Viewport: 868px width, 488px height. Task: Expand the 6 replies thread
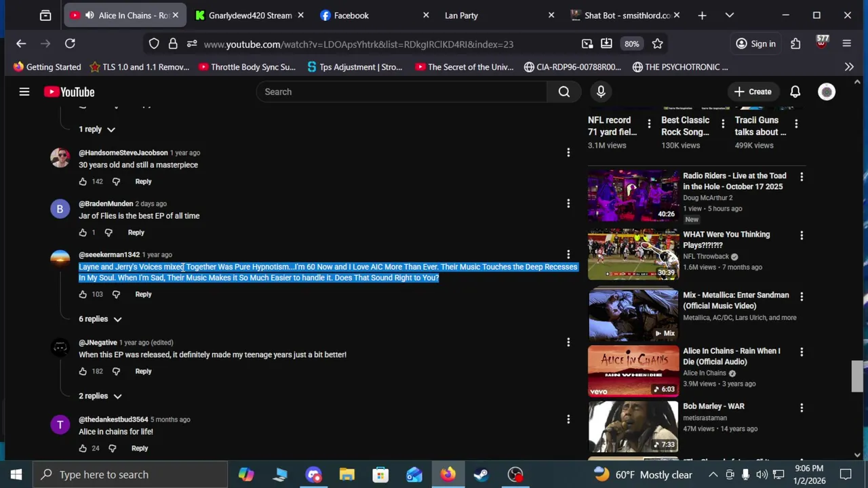click(99, 319)
